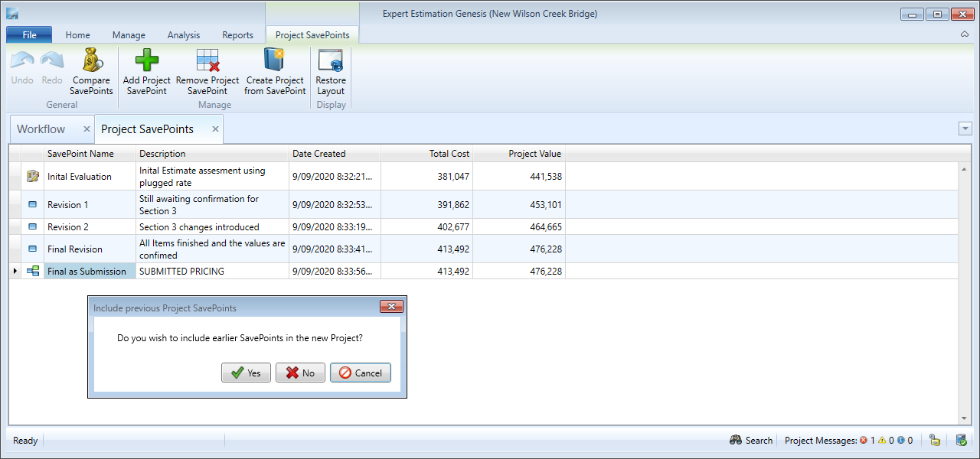Cancel the Include previous SavePoints dialog

[x=361, y=373]
